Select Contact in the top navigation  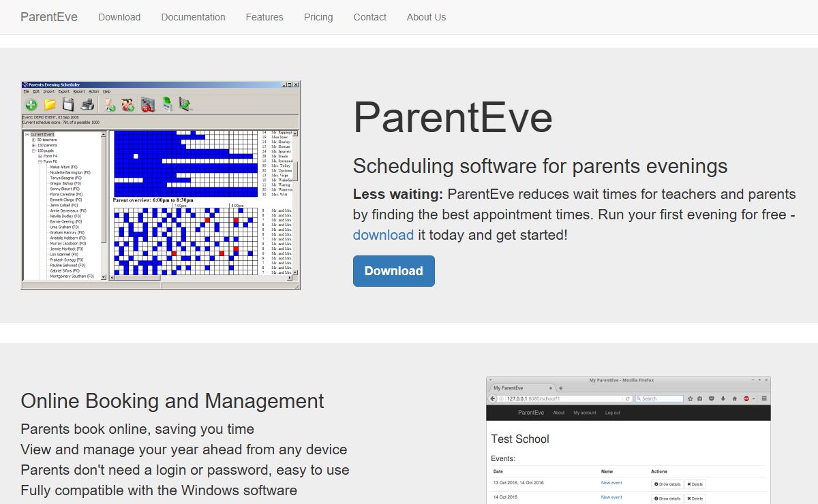(369, 17)
